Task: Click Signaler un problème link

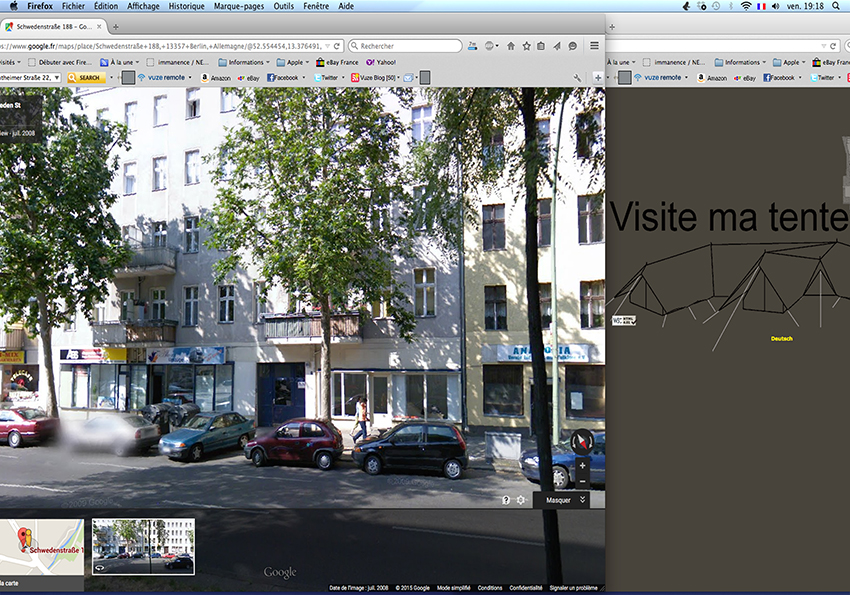Action: [573, 588]
